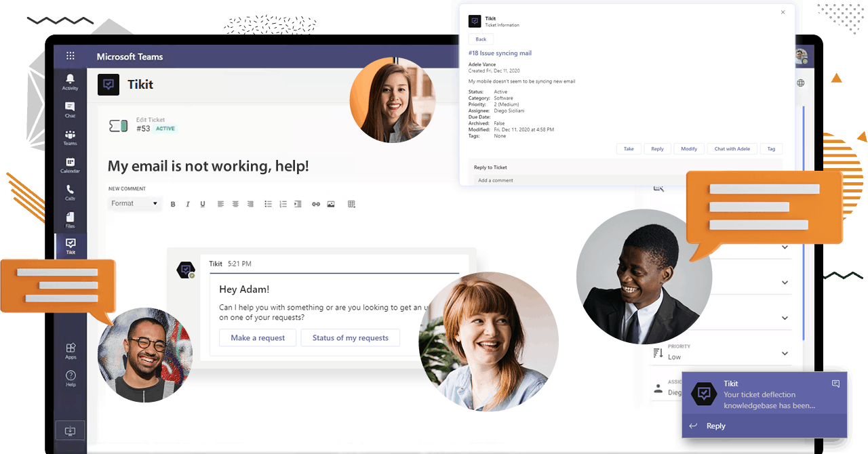Insert a numbered list in the comment
Image resolution: width=868 pixels, height=454 pixels.
click(x=283, y=204)
